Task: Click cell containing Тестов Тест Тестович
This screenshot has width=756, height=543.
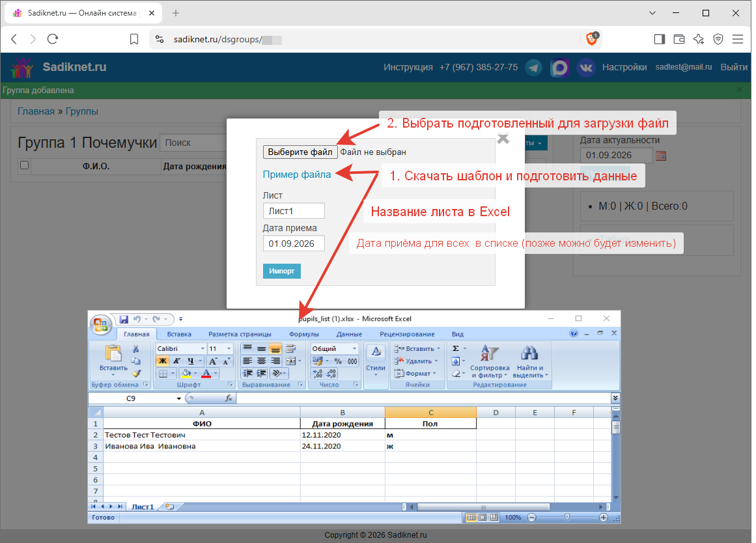Action: coord(202,435)
